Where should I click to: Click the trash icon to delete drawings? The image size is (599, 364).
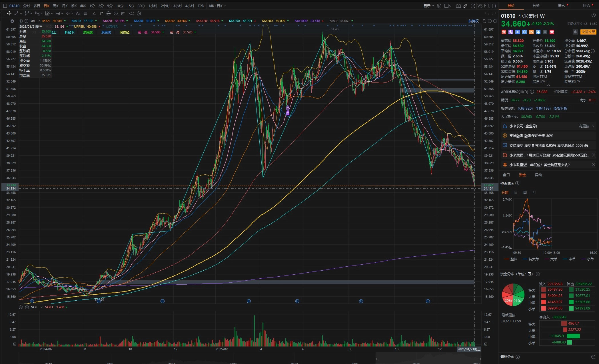pyautogui.click(x=123, y=13)
